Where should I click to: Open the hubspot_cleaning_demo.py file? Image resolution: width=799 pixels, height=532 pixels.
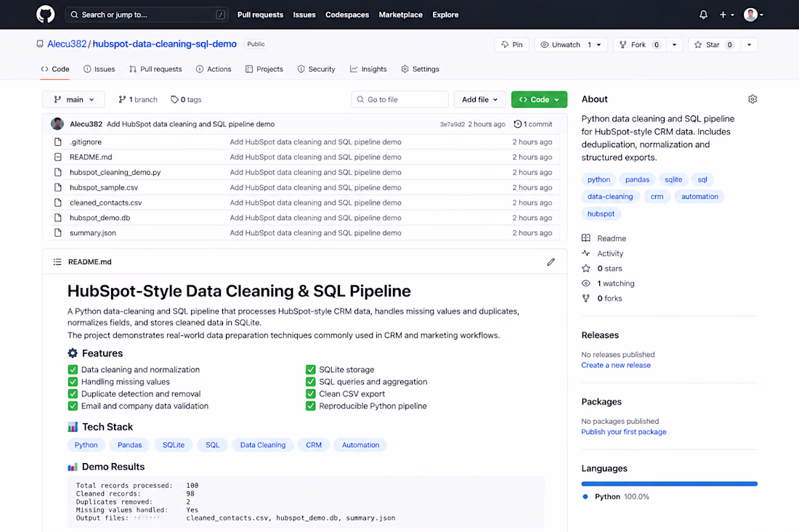tap(115, 172)
